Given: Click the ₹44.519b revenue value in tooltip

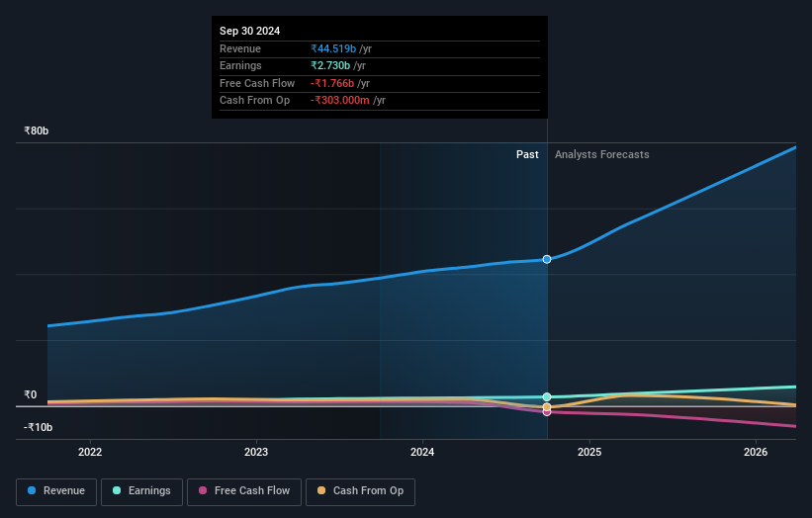Looking at the screenshot, I should [x=333, y=48].
